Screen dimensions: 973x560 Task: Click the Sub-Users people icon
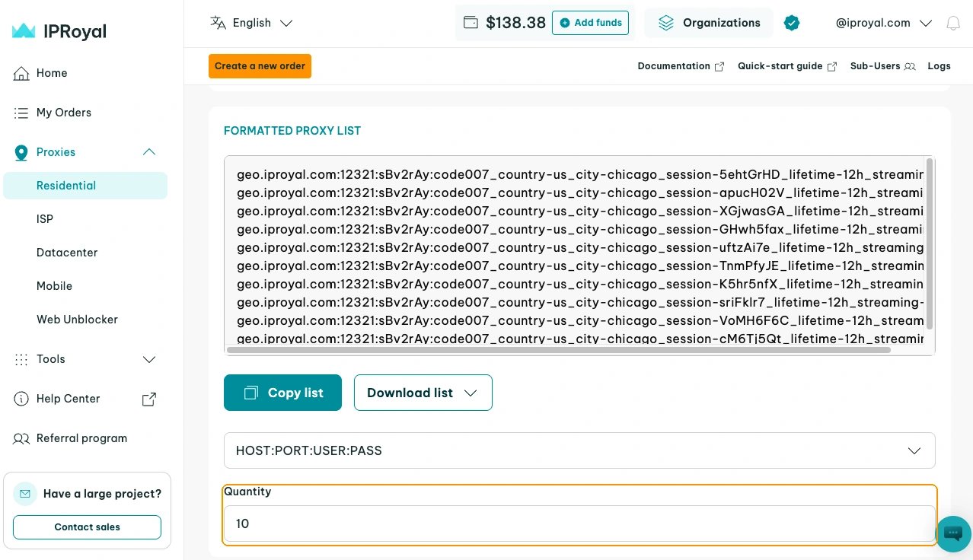pyautogui.click(x=910, y=66)
